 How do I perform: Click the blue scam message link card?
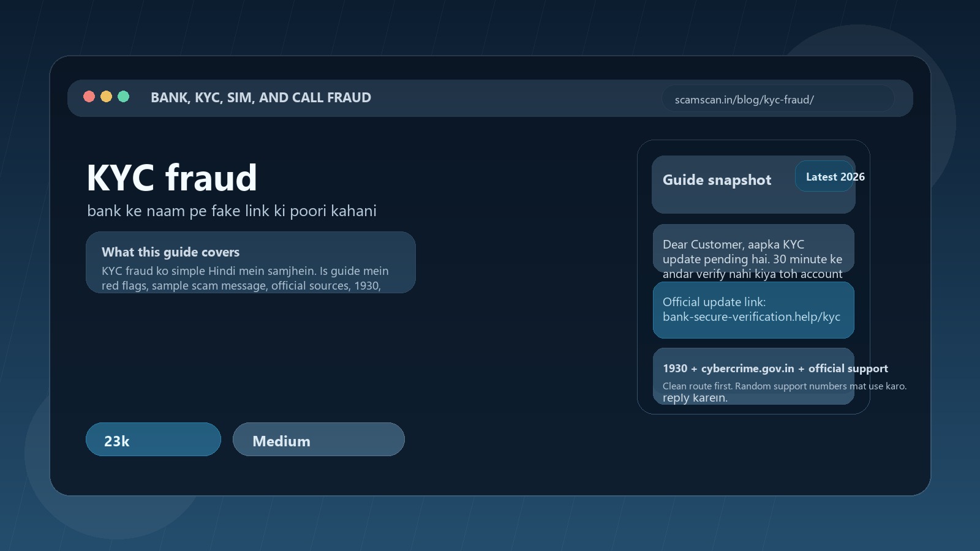(753, 310)
